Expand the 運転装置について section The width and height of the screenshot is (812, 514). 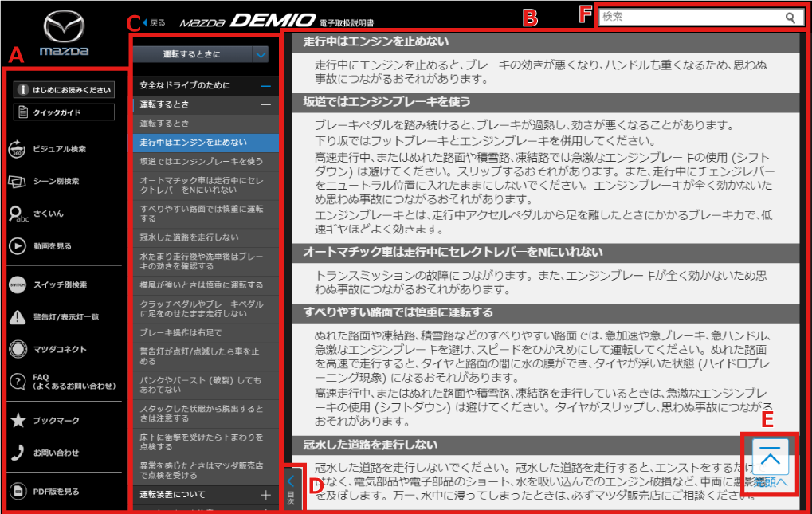265,495
